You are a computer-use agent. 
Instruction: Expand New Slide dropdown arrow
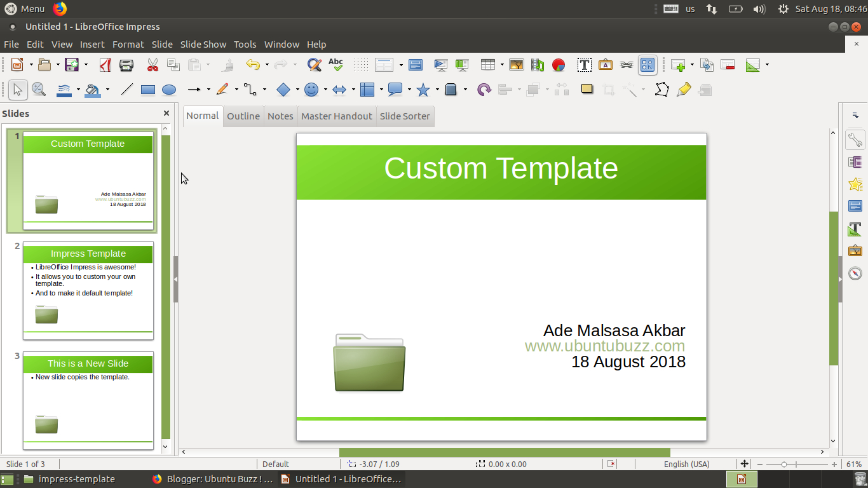click(x=692, y=65)
